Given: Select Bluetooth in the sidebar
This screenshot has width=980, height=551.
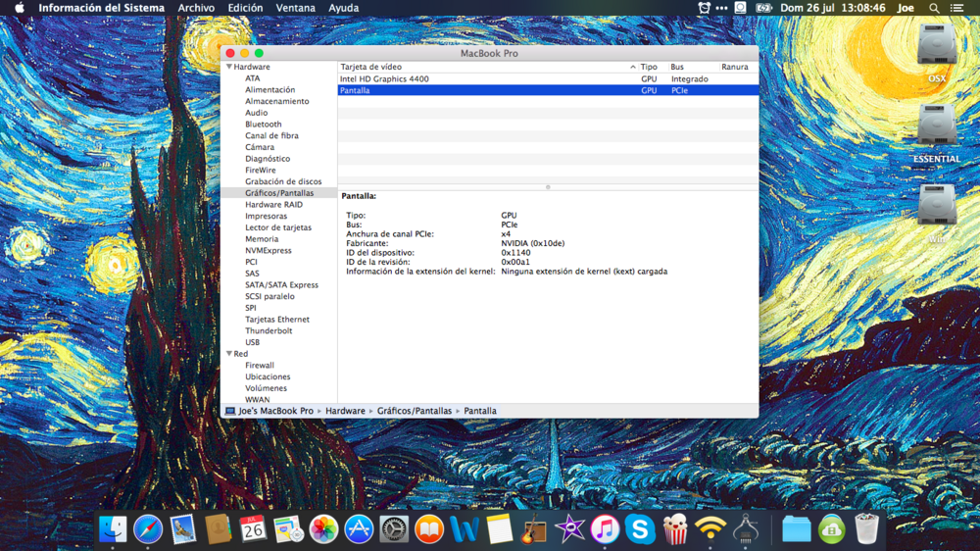Looking at the screenshot, I should click(x=263, y=125).
